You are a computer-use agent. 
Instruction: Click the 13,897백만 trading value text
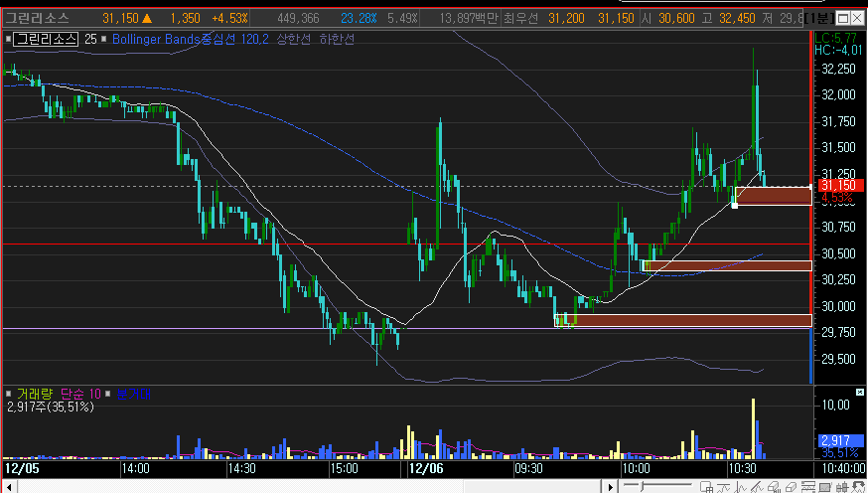[x=469, y=18]
